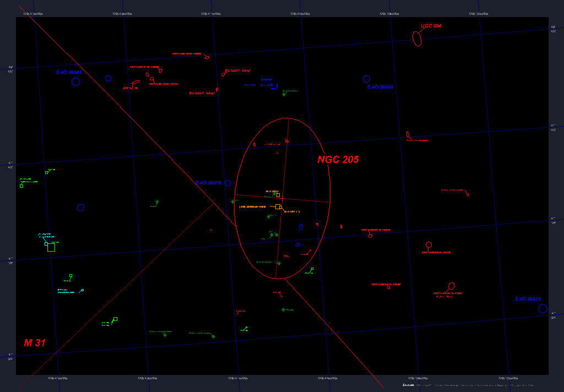Select the SAO 36521 label text
Image resolution: width=564 pixels, height=392 pixels.
(x=528, y=299)
